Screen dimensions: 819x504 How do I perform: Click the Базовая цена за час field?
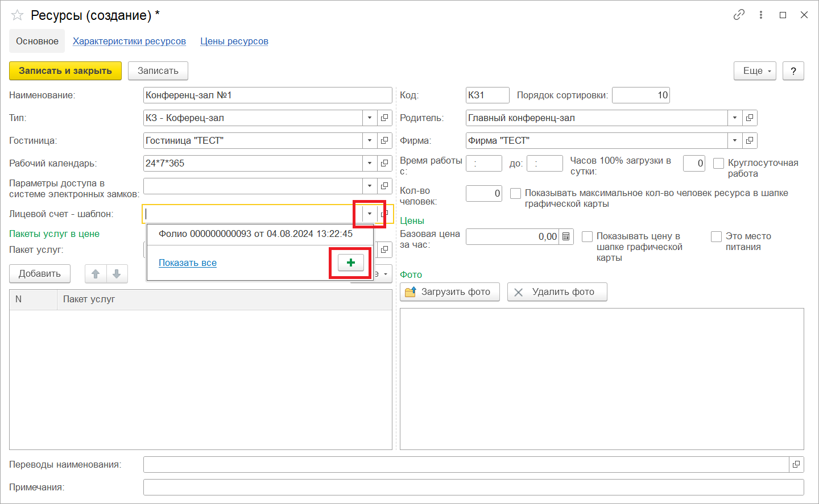click(512, 236)
